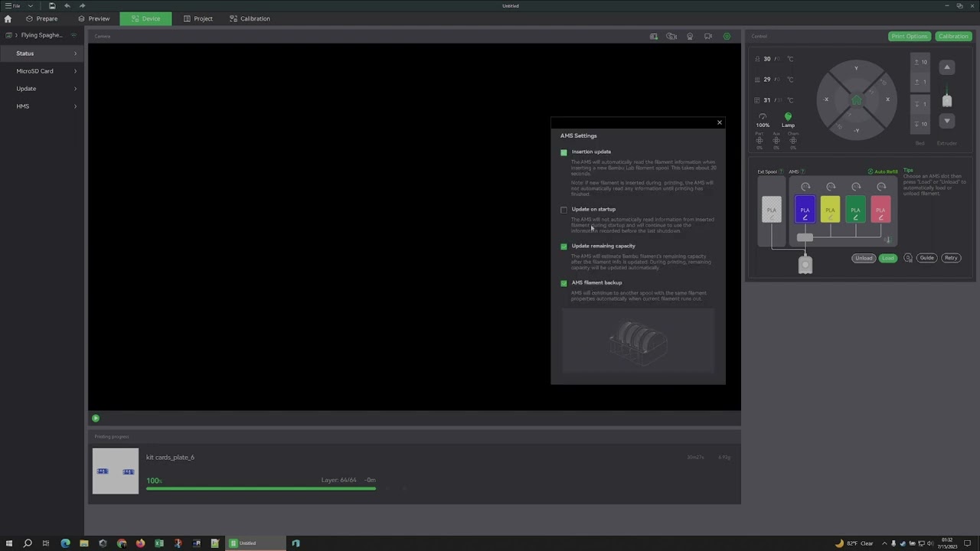Click the extruder down arrow button
The image size is (980, 551).
[947, 121]
